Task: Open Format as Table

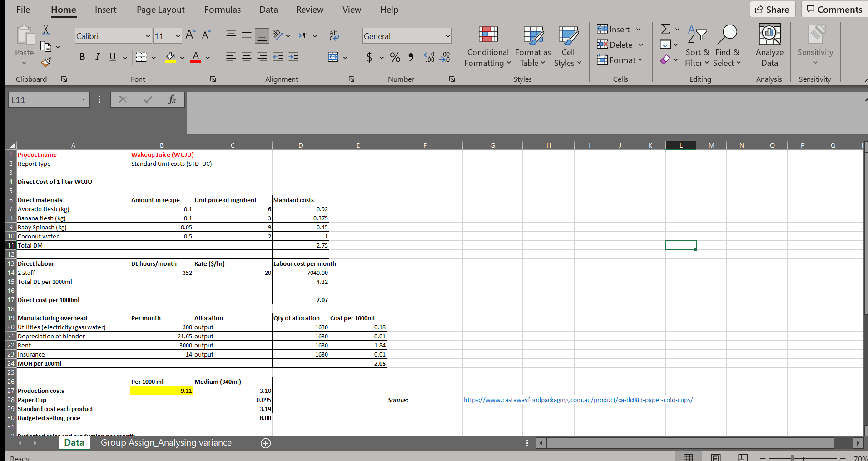Action: 533,46
